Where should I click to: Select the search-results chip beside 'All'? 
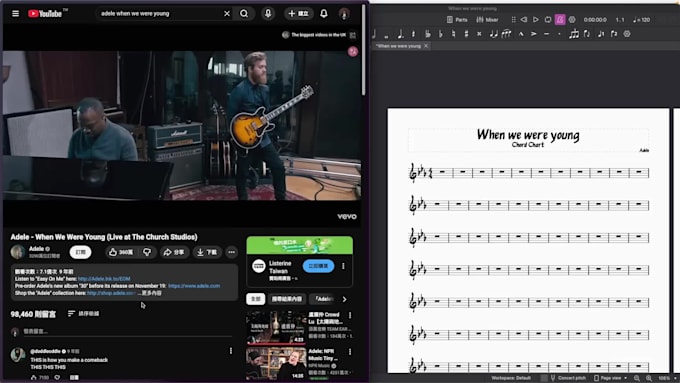(x=287, y=299)
